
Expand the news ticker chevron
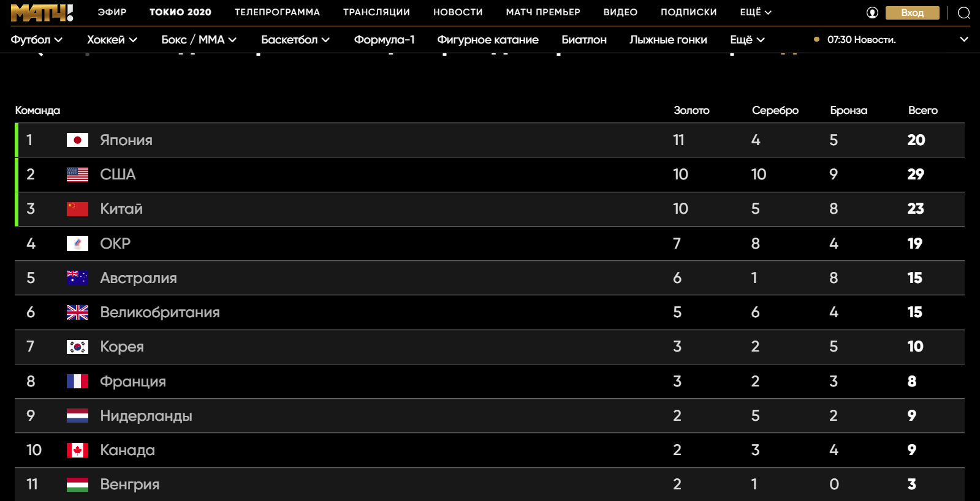click(x=964, y=39)
